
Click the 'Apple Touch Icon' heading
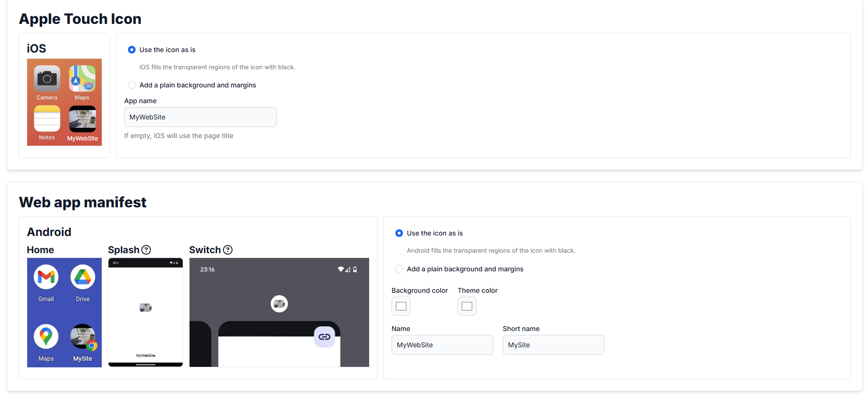80,19
